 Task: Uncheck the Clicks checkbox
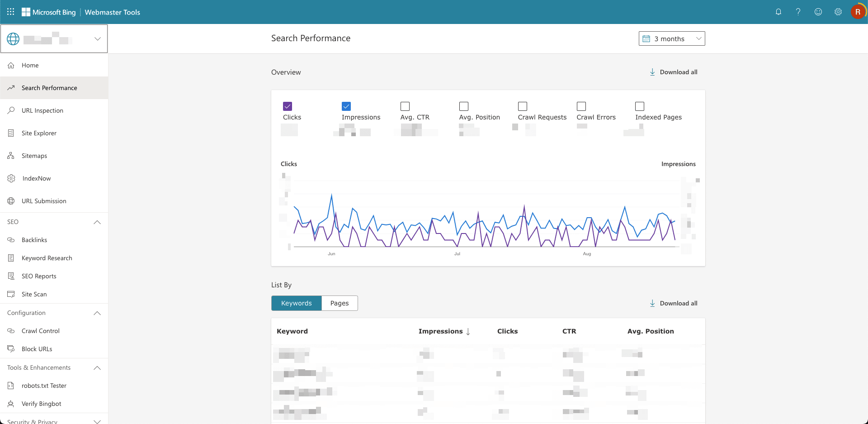point(288,106)
